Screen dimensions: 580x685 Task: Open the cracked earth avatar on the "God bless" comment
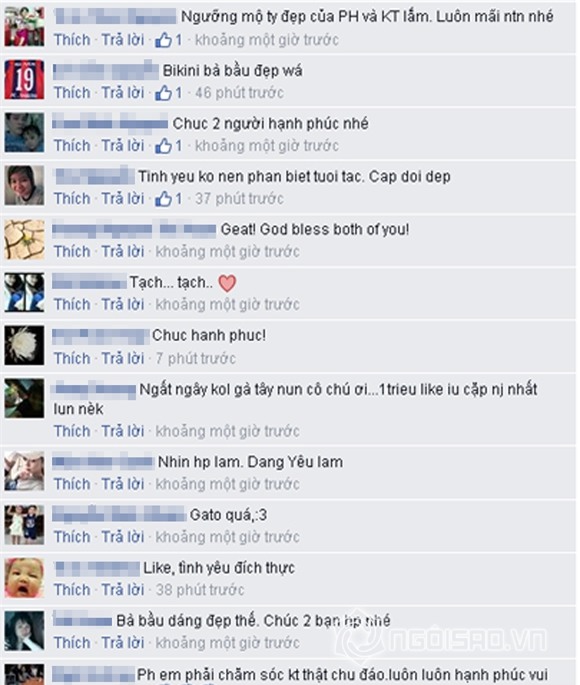[24, 239]
